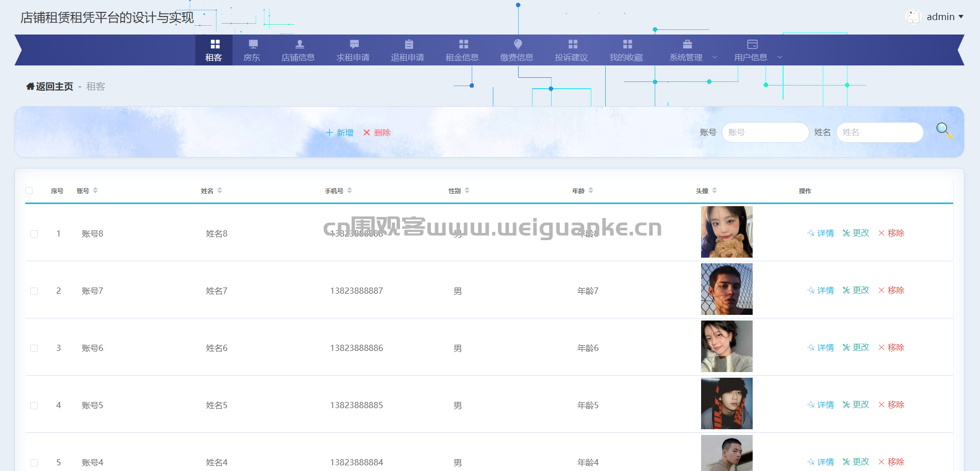Click 返回主页 home link
This screenshot has height=471, width=980.
[49, 87]
